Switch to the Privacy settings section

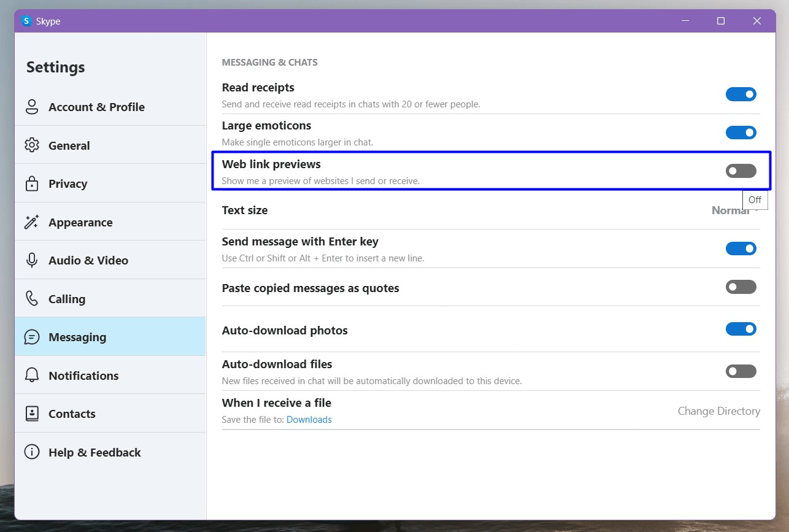click(67, 183)
